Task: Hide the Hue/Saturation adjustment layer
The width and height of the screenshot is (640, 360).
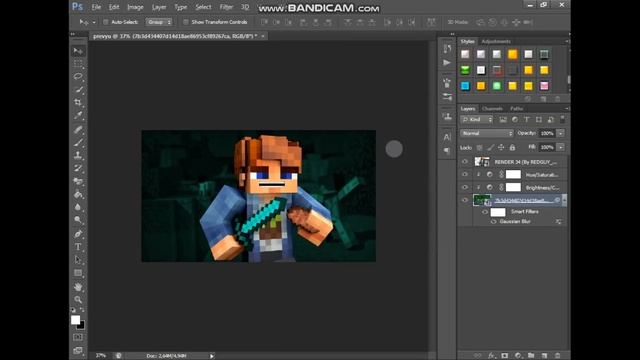Action: (x=464, y=175)
